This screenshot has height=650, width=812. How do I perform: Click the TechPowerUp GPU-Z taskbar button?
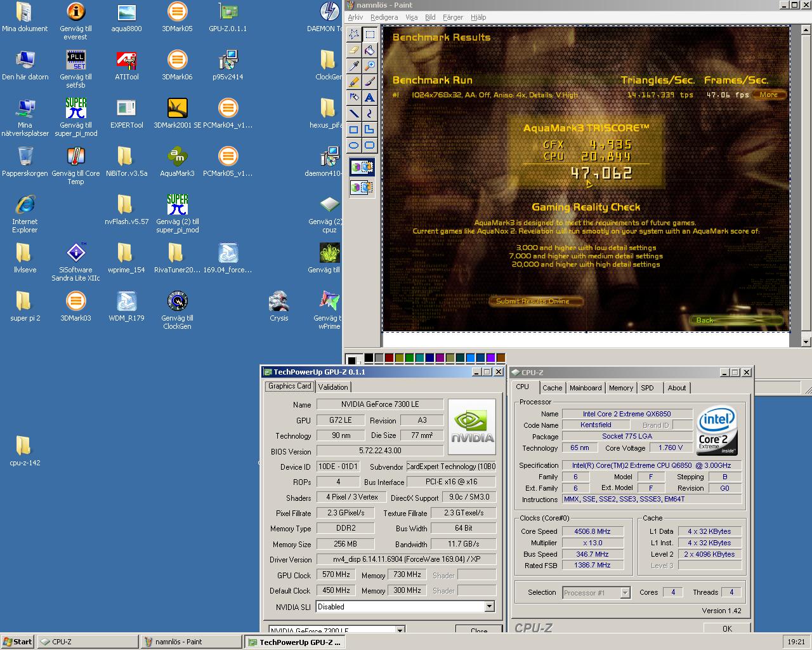tap(296, 642)
